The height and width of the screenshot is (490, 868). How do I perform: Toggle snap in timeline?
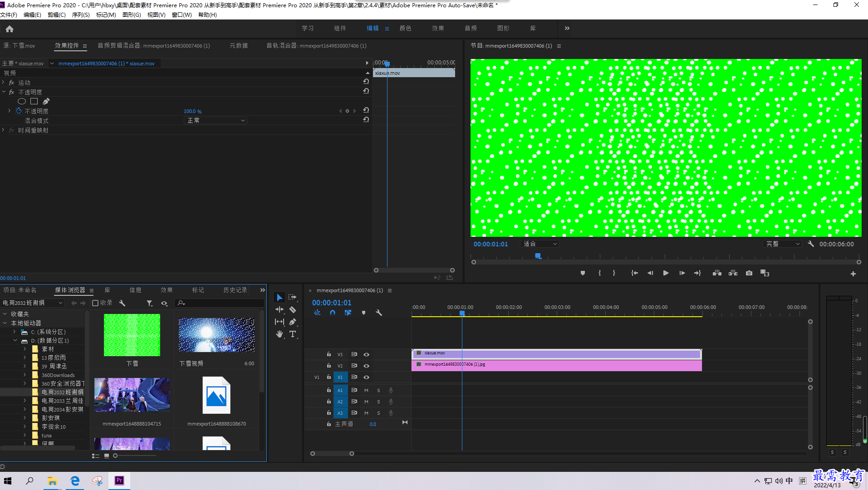pos(333,313)
